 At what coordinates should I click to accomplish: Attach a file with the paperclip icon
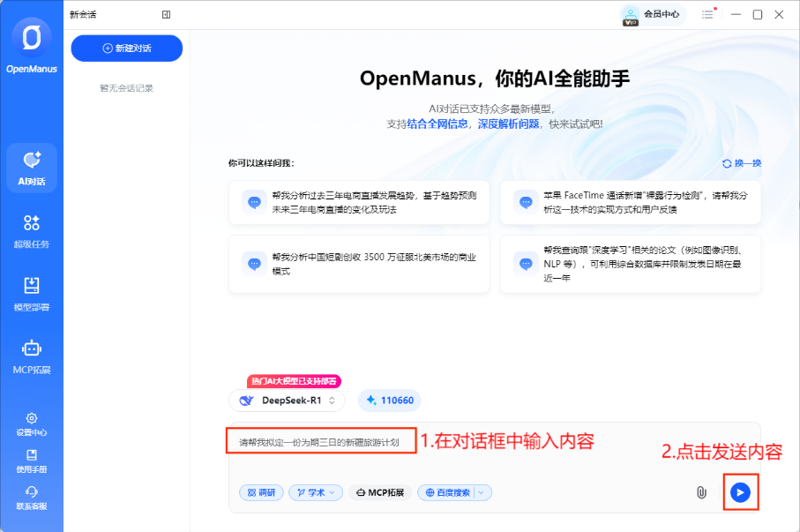(702, 492)
